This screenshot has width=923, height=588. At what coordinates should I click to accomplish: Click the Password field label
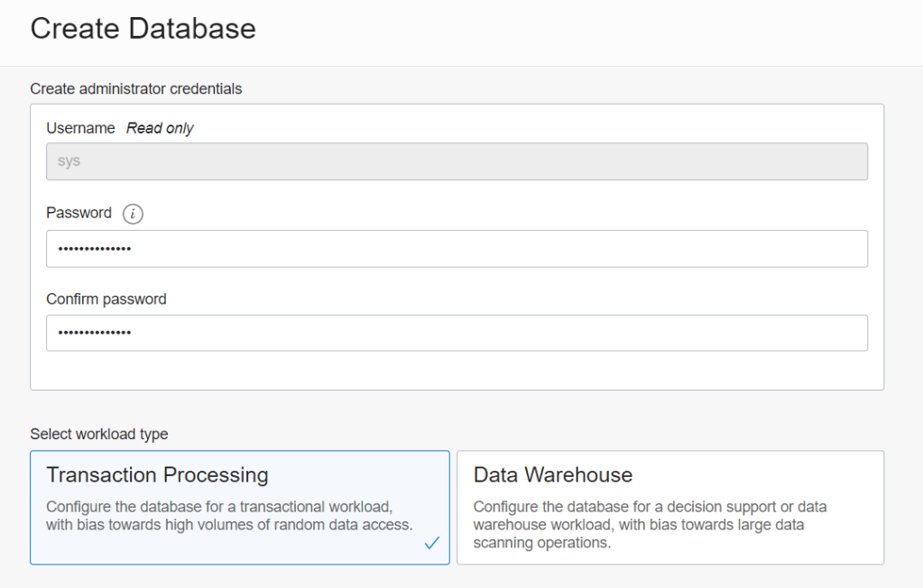tap(78, 213)
